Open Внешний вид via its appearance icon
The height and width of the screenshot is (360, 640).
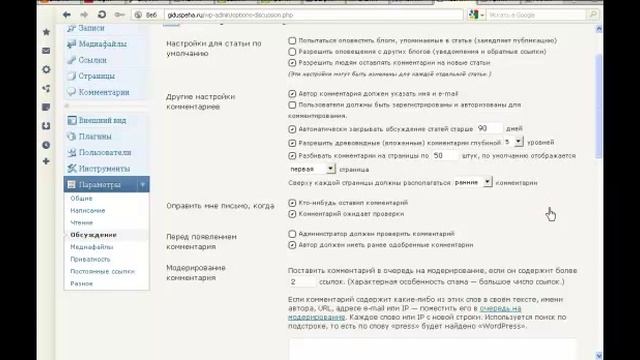pyautogui.click(x=71, y=120)
